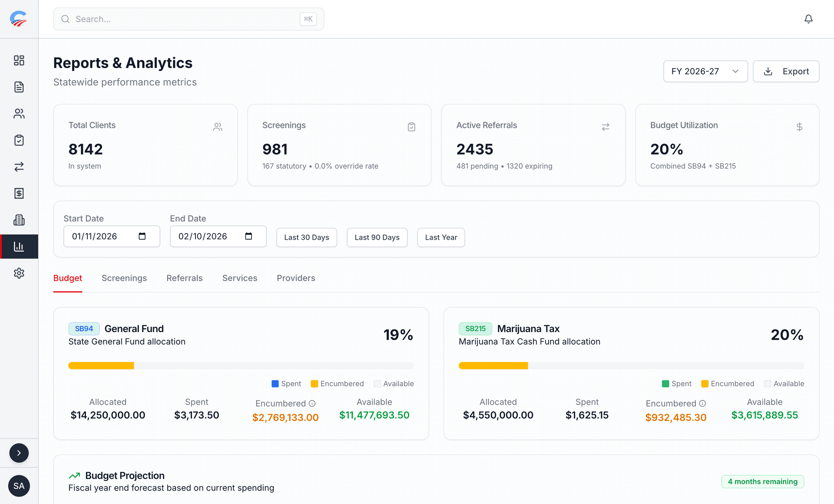Open the SA user avatar menu

click(19, 486)
